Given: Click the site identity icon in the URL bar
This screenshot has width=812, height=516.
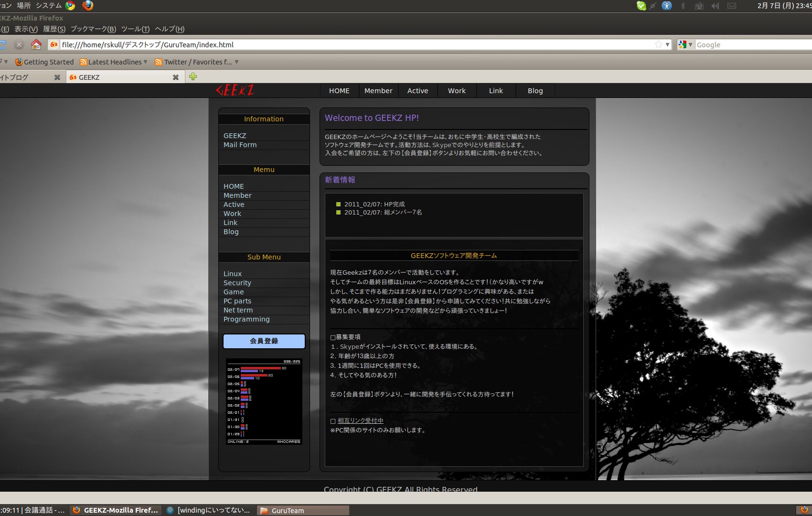Looking at the screenshot, I should [x=54, y=44].
